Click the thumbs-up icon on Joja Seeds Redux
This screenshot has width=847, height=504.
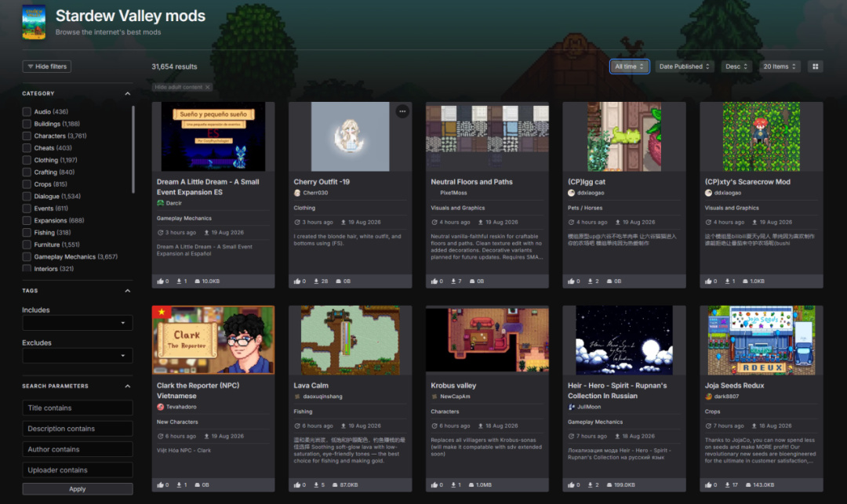[x=708, y=484]
